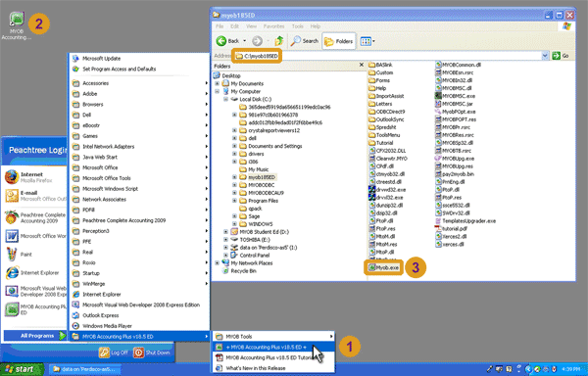Open Paint from Start menu

[34, 255]
